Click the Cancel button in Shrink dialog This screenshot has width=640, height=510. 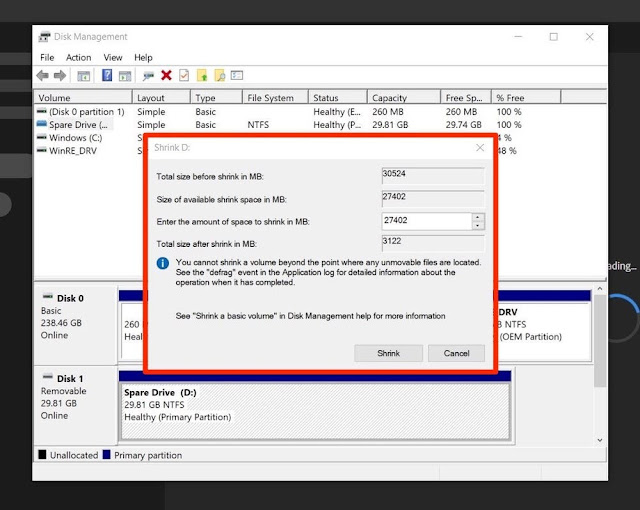[456, 353]
